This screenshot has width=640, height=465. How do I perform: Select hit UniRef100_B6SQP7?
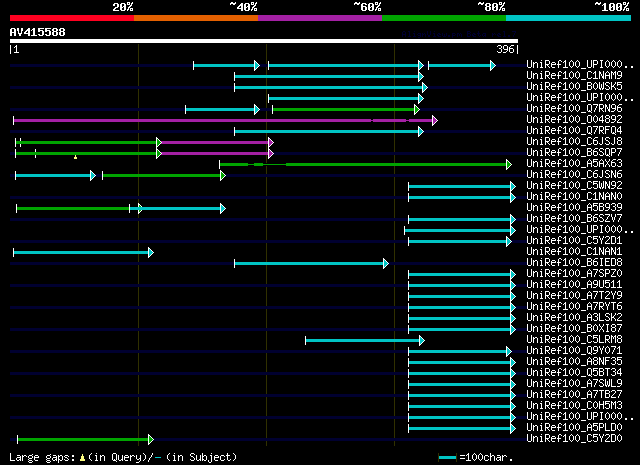click(x=574, y=153)
